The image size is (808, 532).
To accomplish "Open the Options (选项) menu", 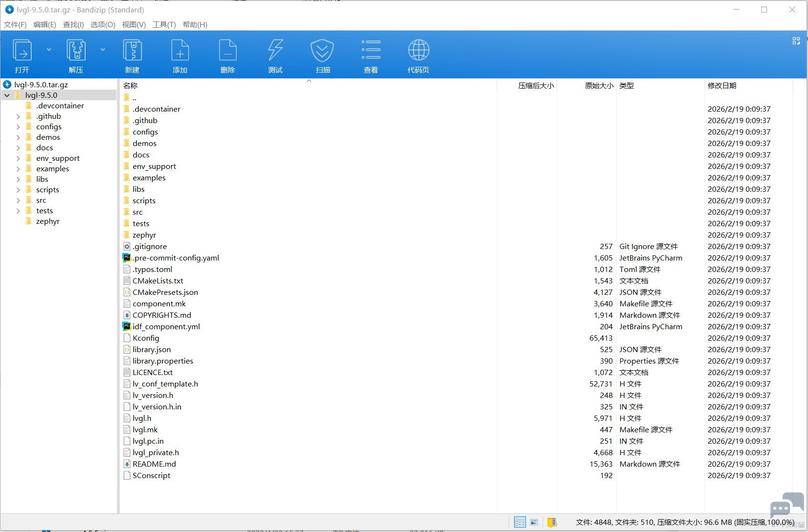I will [103, 25].
